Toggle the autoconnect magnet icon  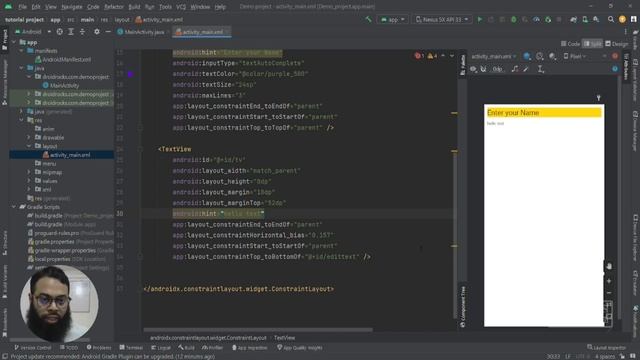tap(484, 69)
